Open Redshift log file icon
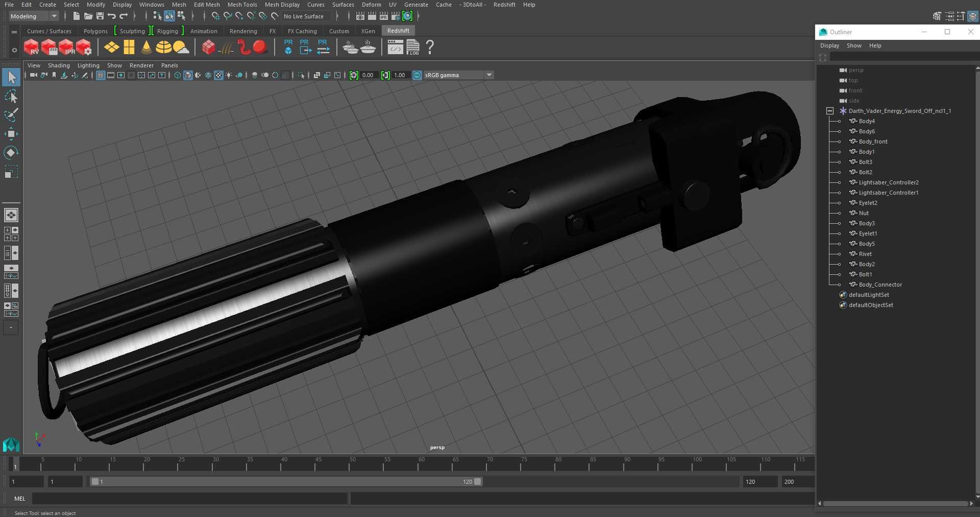This screenshot has width=980, height=517. pyautogui.click(x=413, y=48)
